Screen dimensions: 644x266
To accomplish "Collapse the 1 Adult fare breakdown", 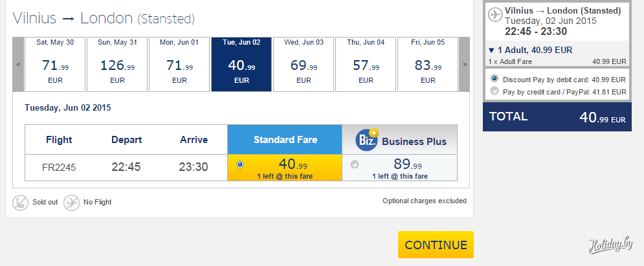I will 492,50.
